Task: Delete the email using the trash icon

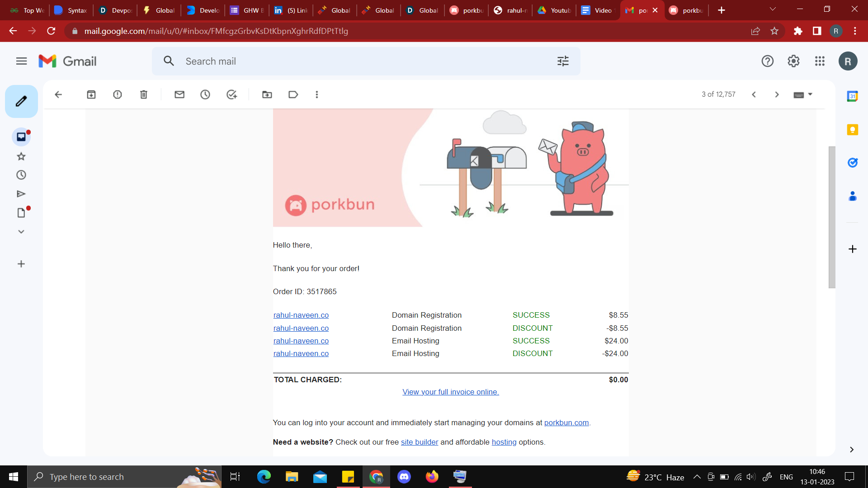Action: click(x=144, y=94)
